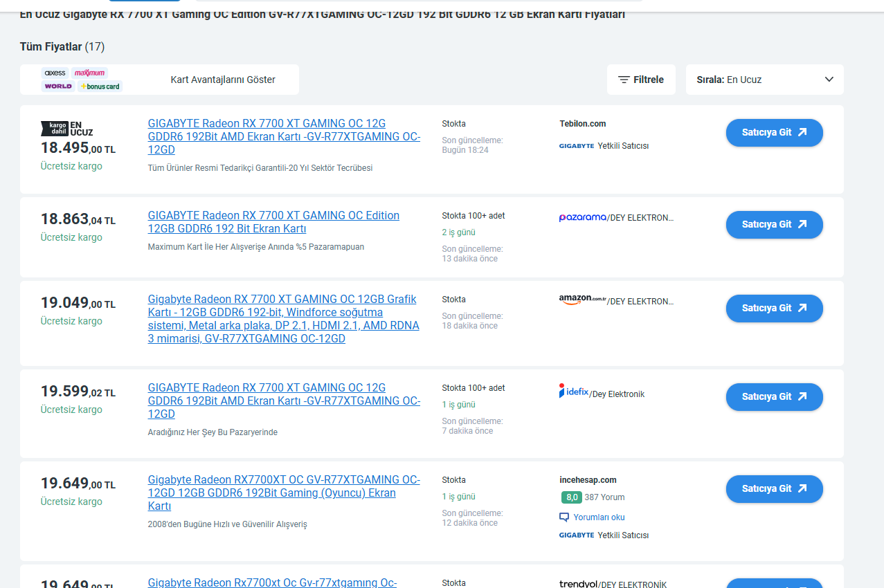Go to pazarama seller with Satıcıya Git
This screenshot has height=588, width=884.
775,225
